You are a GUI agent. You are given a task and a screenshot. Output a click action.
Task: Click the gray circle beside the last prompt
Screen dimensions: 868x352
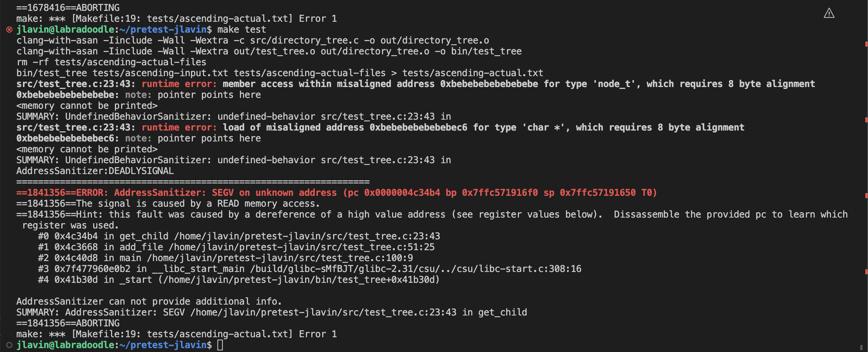(9, 345)
